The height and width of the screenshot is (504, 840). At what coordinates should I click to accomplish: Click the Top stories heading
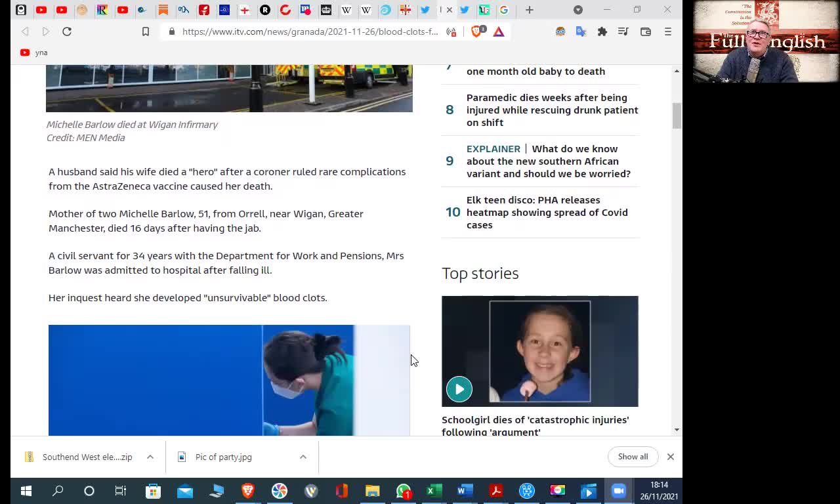point(480,273)
